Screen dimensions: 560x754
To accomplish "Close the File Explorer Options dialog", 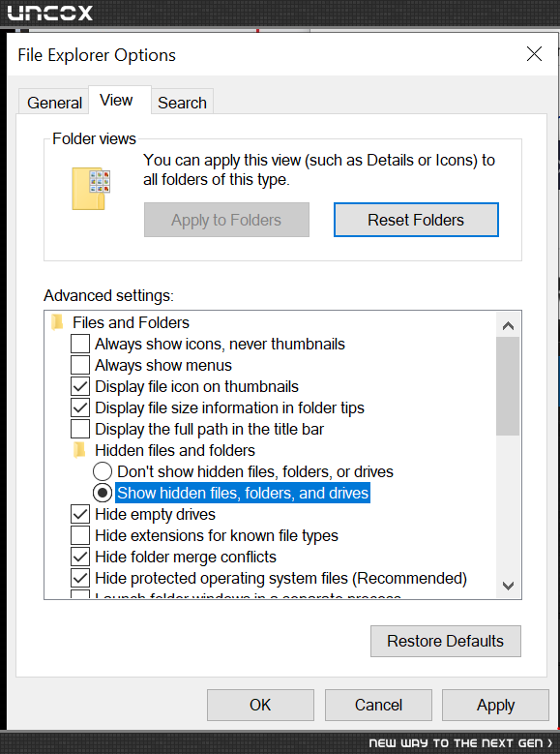I will [534, 54].
